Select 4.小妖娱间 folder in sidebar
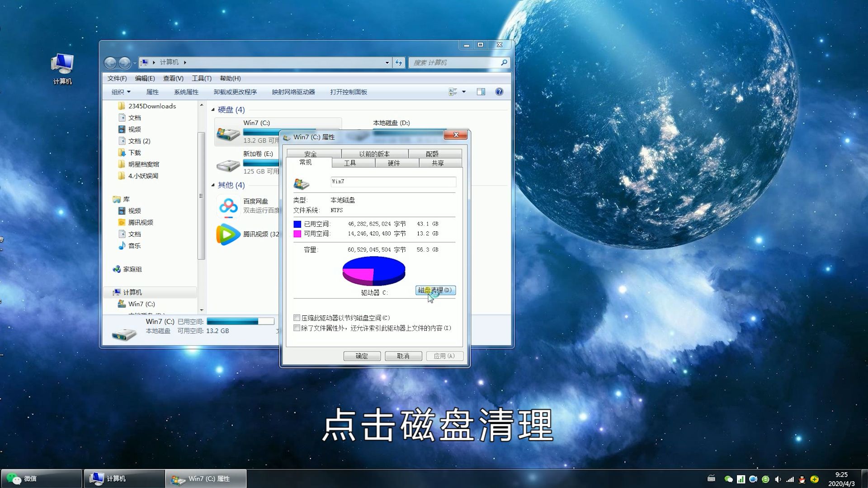868x488 pixels. pos(138,176)
